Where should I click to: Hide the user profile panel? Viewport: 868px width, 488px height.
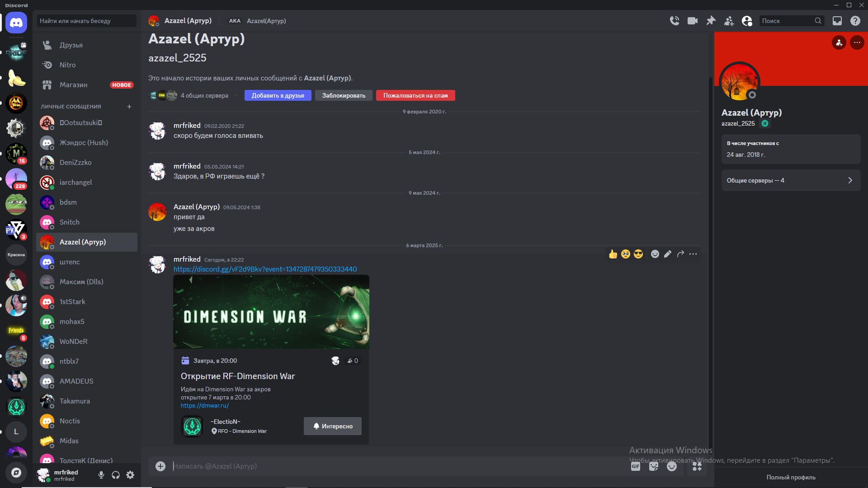747,21
